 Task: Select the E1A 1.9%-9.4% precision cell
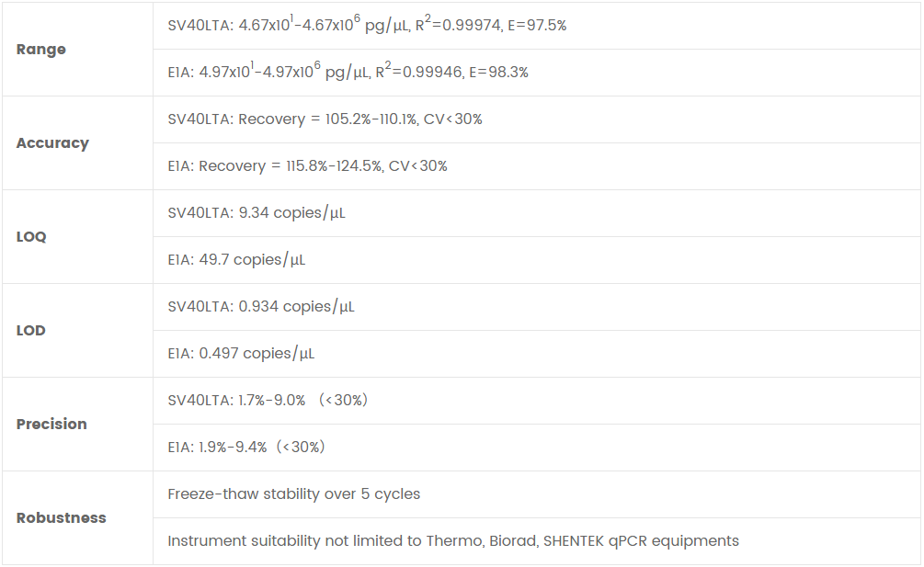[x=246, y=448]
